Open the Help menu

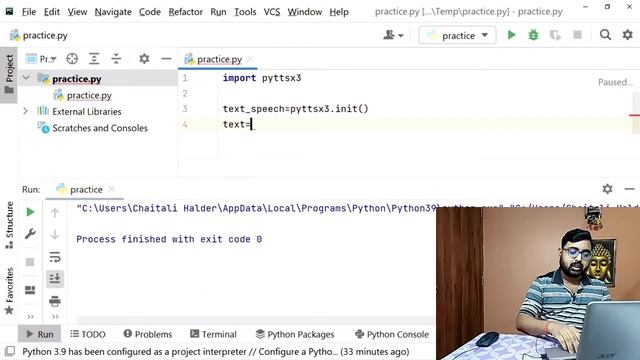339,12
